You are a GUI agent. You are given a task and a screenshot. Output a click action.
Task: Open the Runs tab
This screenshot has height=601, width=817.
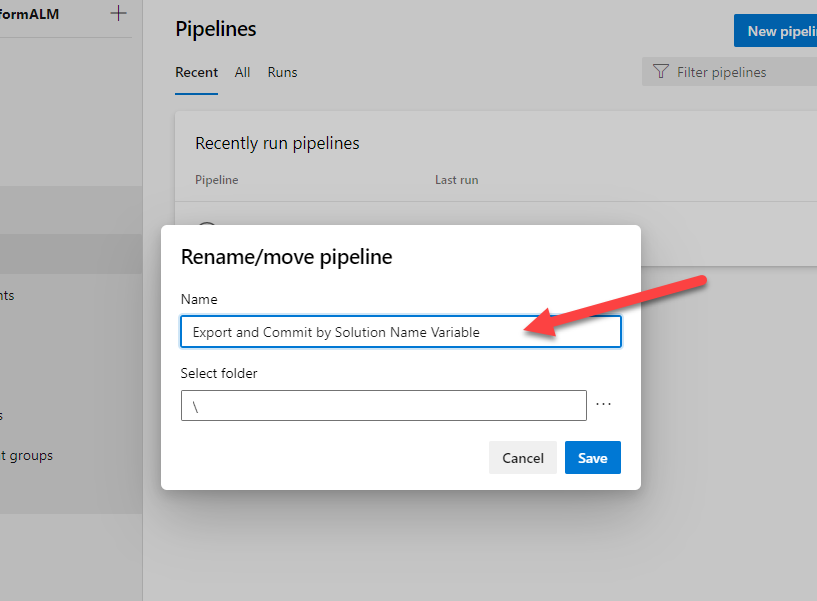[x=282, y=72]
